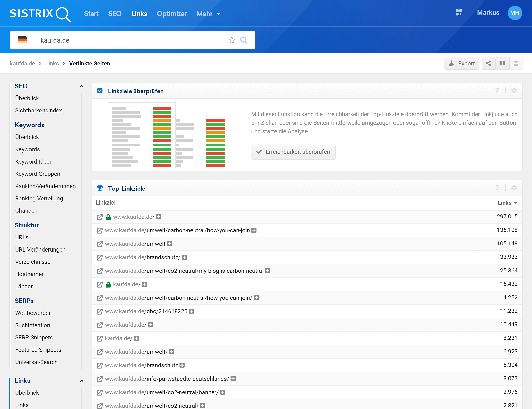
Task: Click the help question mark in Linkziele überprüfen
Action: click(497, 91)
